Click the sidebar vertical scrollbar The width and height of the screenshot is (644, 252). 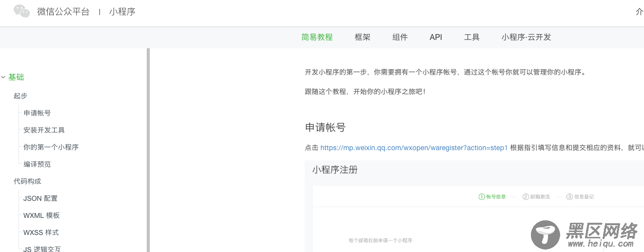click(148, 150)
